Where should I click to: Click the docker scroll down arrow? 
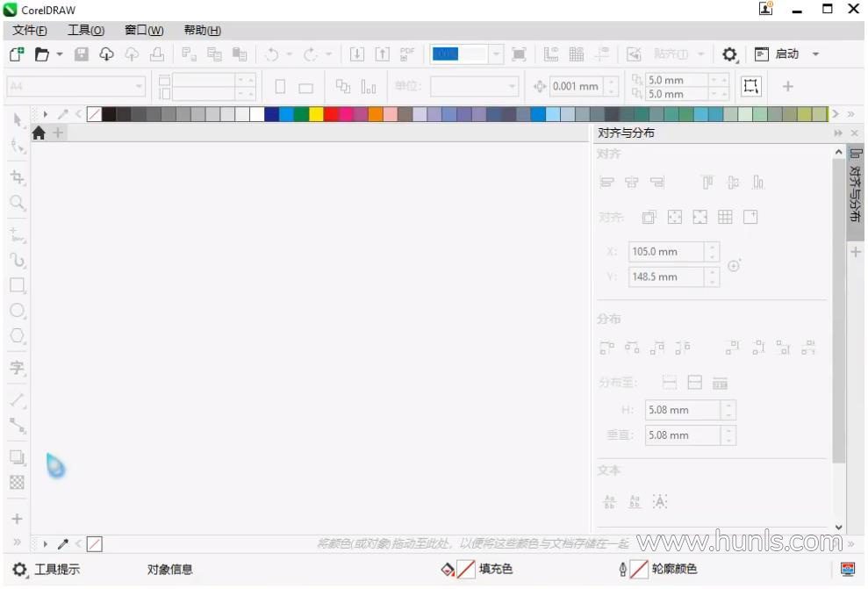(839, 527)
